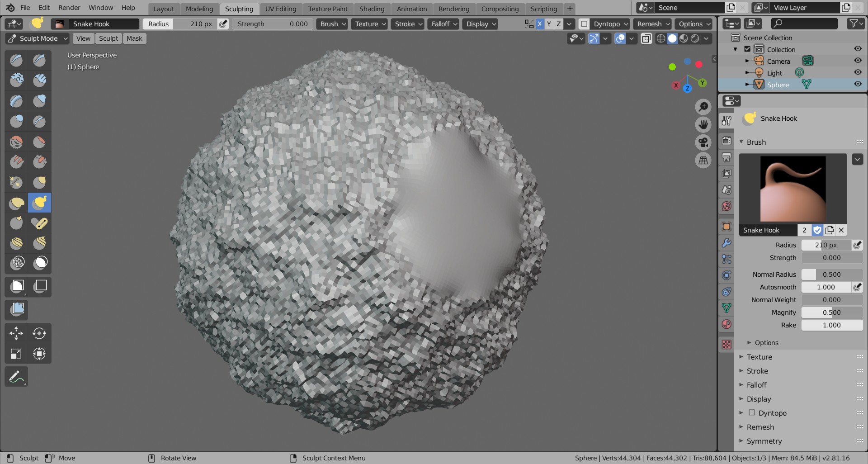Switch perspective/orthographic grid icon

(x=703, y=160)
